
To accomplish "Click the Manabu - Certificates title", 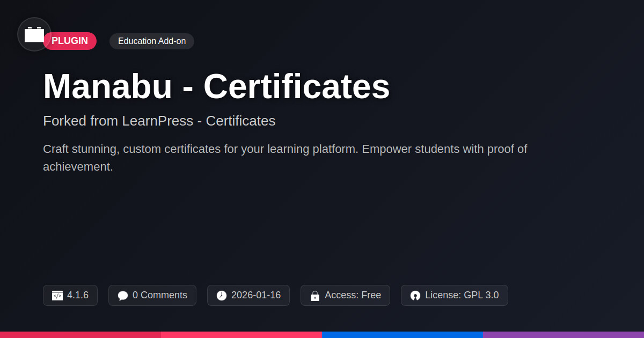I will [x=216, y=86].
